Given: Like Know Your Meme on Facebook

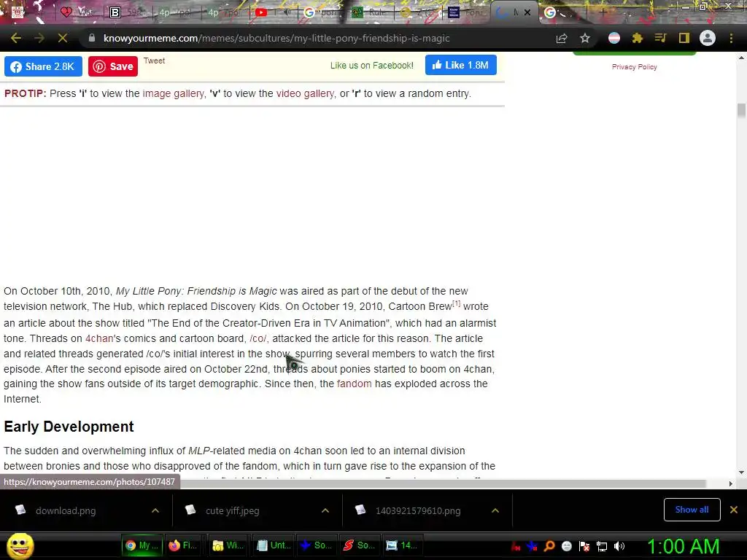Looking at the screenshot, I should pos(461,65).
